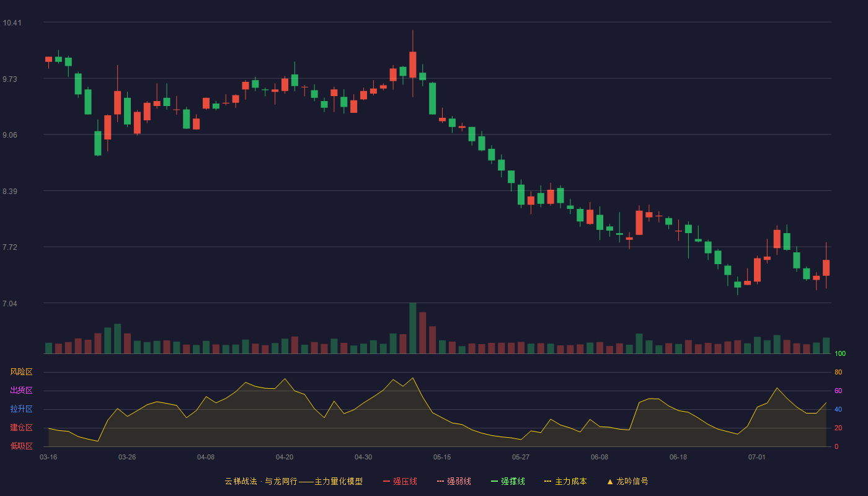Select the 低吸区 zone label
The image size is (868, 496).
pyautogui.click(x=21, y=446)
